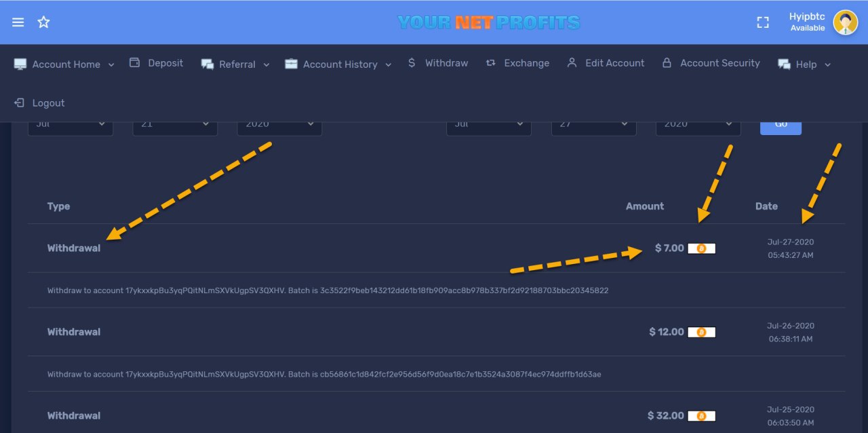Click the Date column header

click(x=766, y=206)
